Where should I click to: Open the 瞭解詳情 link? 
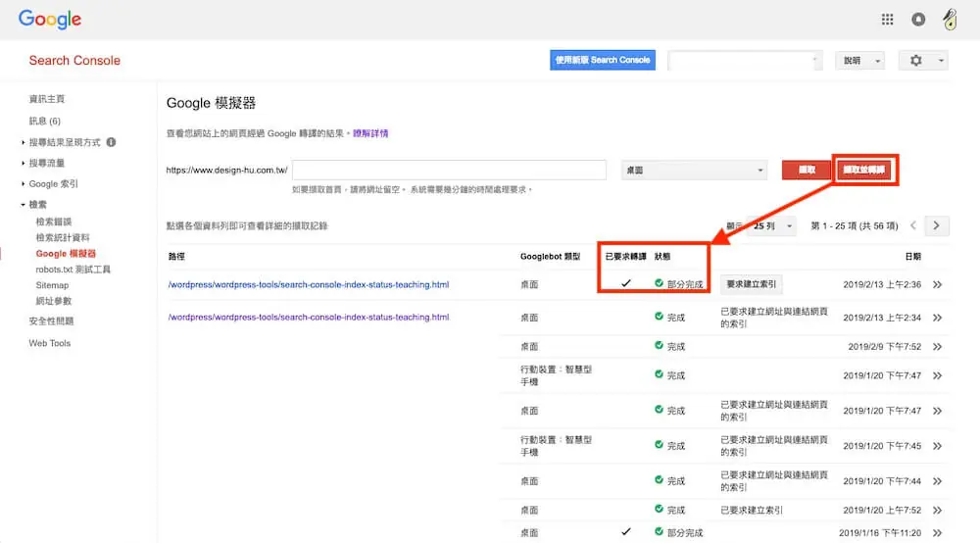(x=370, y=133)
